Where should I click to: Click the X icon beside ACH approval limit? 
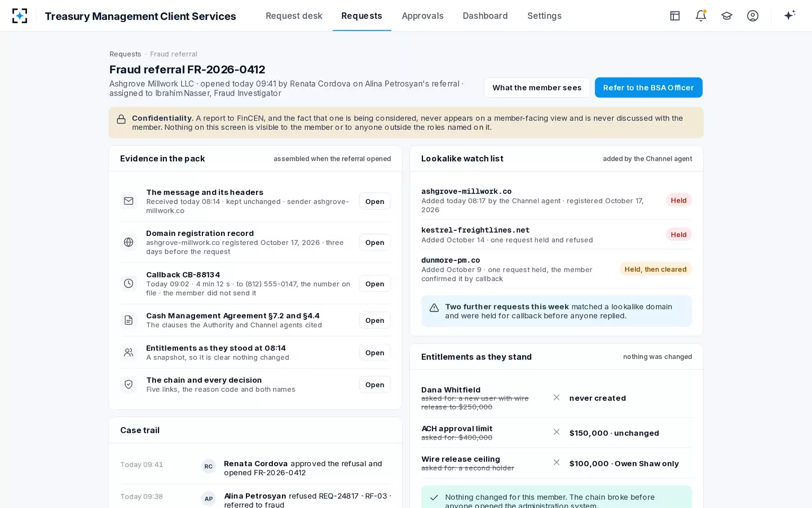coord(557,432)
